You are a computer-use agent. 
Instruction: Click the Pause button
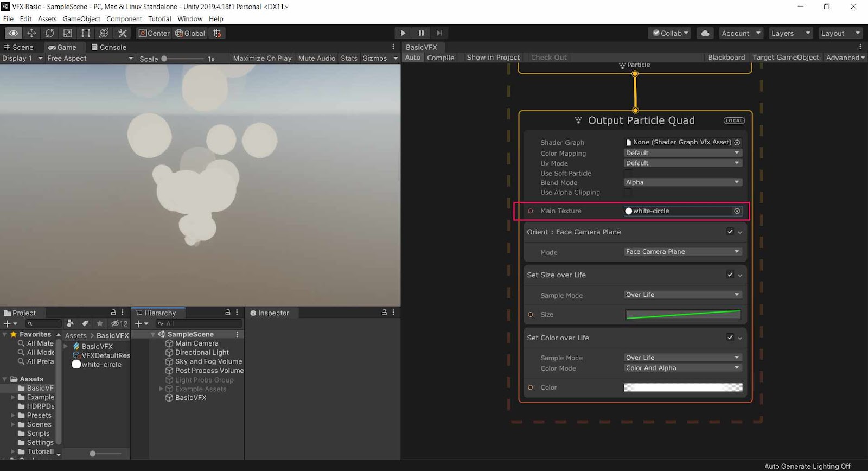(421, 33)
